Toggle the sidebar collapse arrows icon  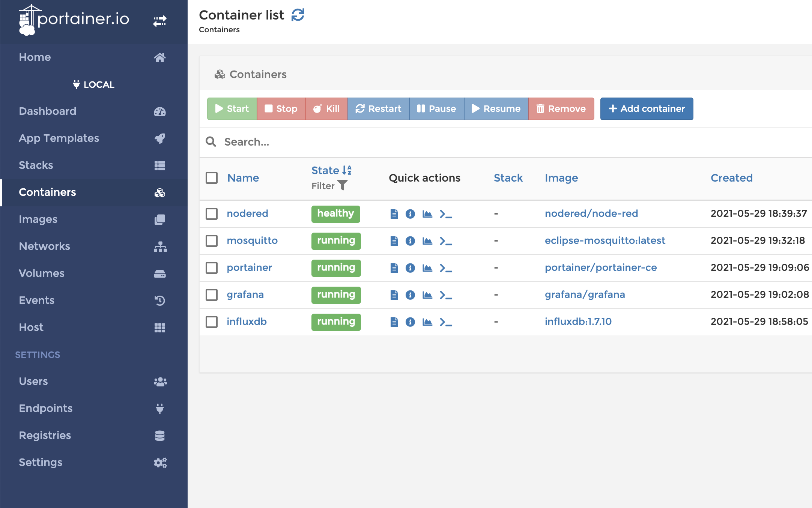(x=160, y=21)
